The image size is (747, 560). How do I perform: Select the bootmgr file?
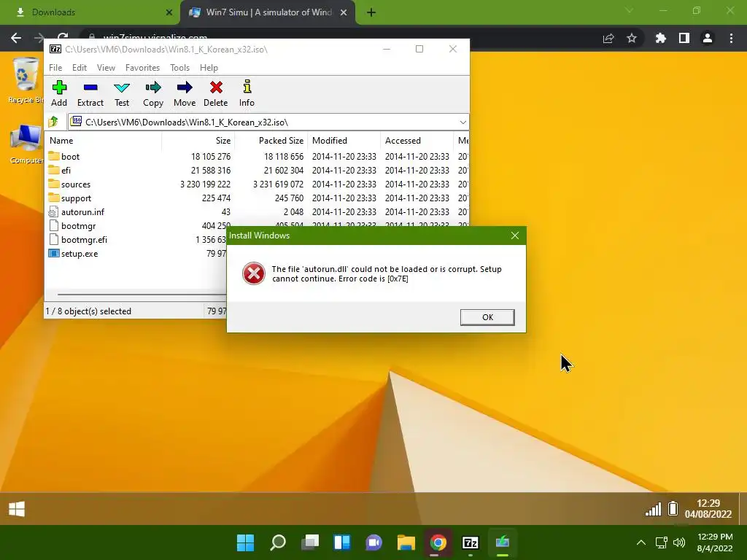(x=72, y=226)
